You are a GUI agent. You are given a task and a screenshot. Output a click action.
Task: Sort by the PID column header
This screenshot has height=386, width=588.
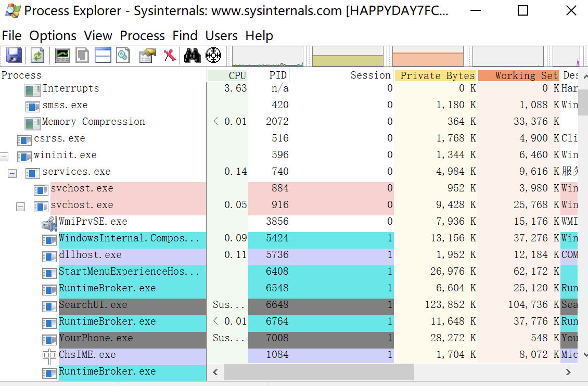[269, 75]
